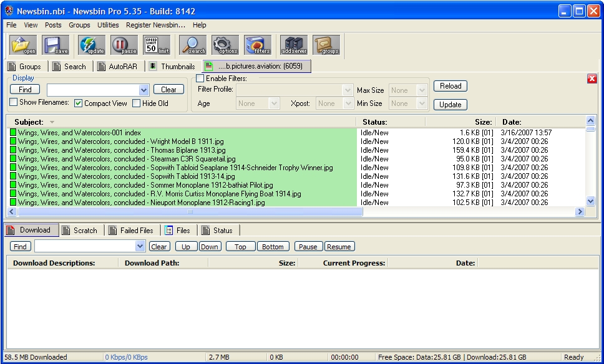Image resolution: width=604 pixels, height=364 pixels.
Task: Open the Utilities menu
Action: [108, 25]
